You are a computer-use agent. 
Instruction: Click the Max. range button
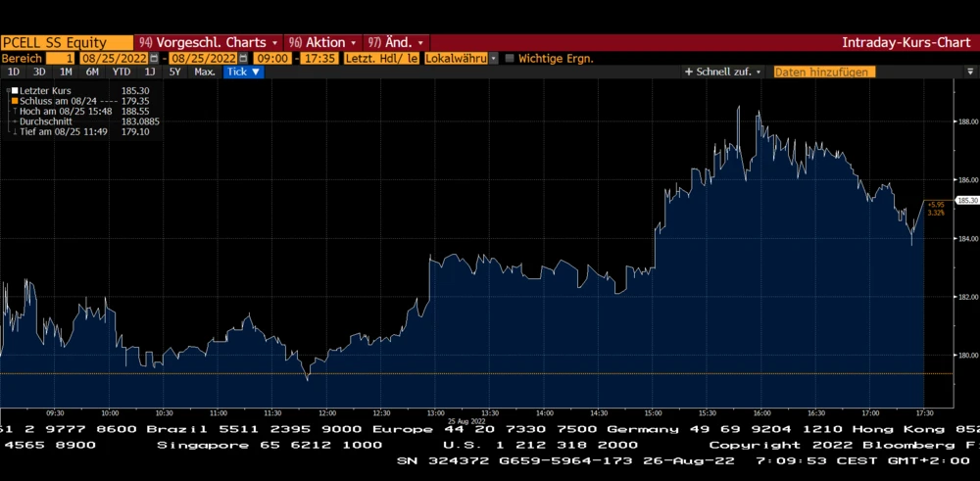(205, 72)
